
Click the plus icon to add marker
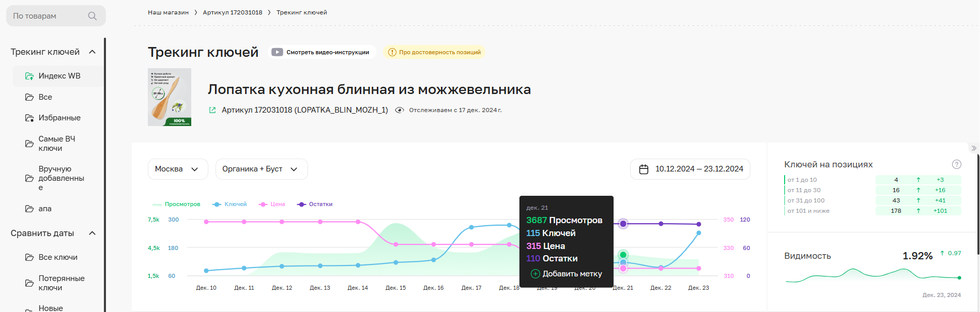point(535,274)
